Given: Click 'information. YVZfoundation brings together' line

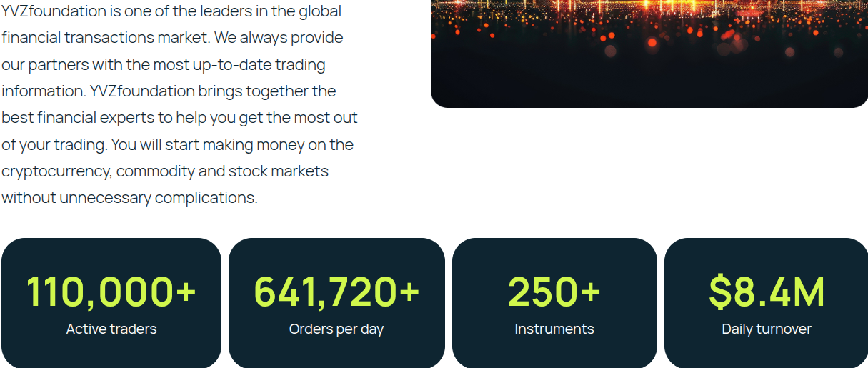Looking at the screenshot, I should [169, 91].
